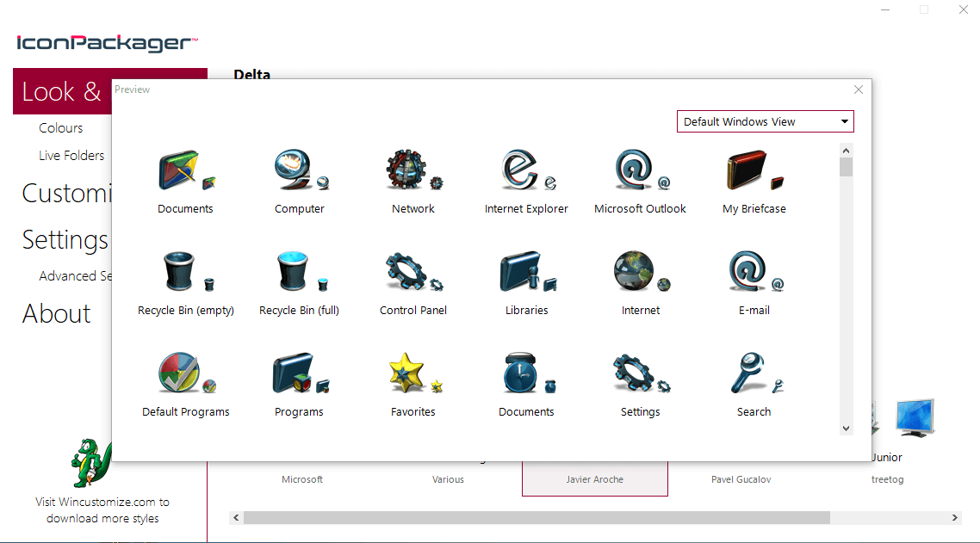The image size is (980, 543).
Task: Select the blue monitor icon of treetog package
Action: 915,417
